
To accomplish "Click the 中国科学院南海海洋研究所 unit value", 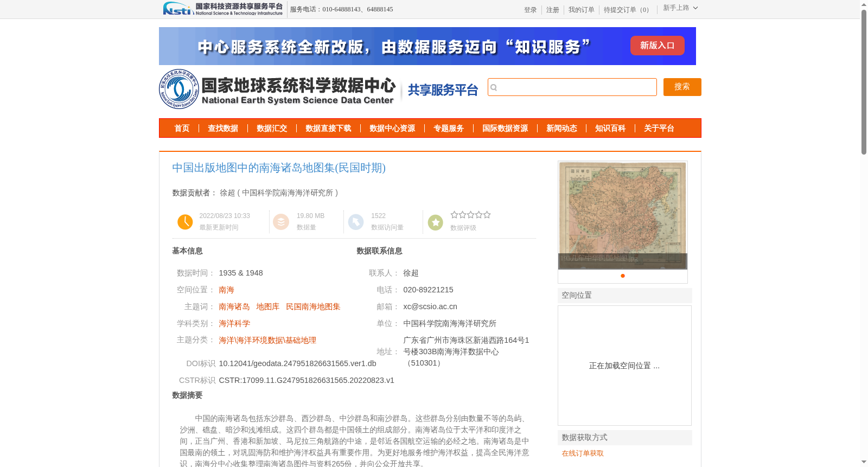I will 450,324.
